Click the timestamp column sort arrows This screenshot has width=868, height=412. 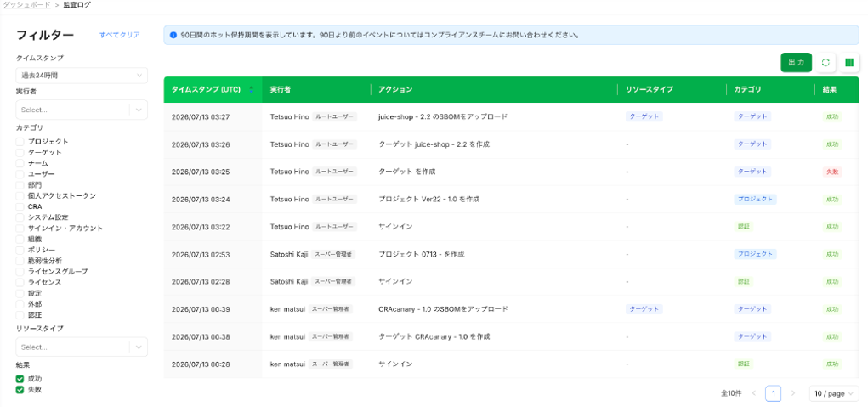pyautogui.click(x=252, y=89)
